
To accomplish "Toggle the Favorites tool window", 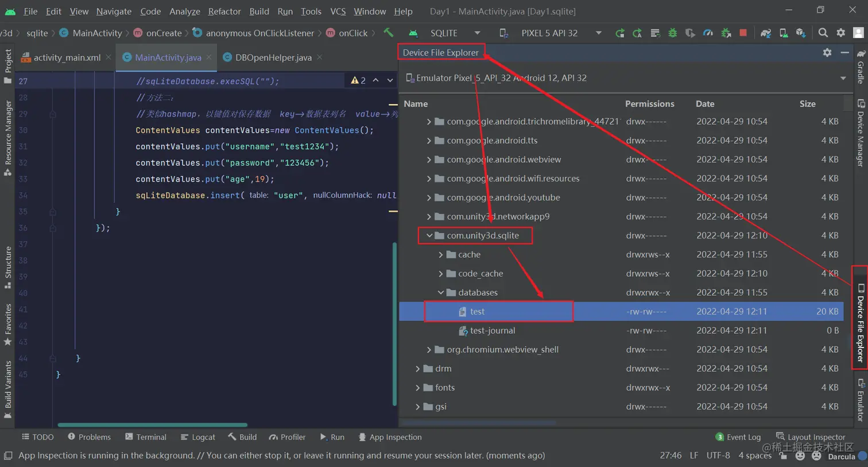I will click(x=7, y=325).
